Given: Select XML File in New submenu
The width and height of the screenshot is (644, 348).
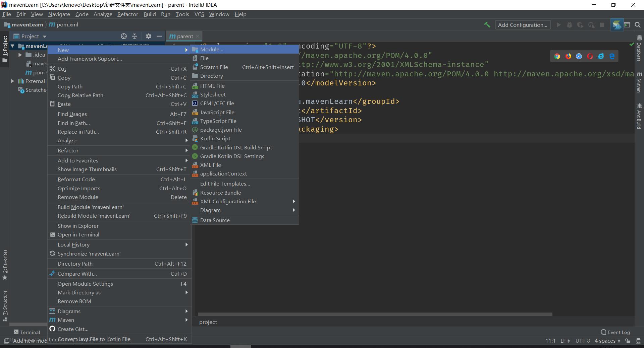Looking at the screenshot, I should [245, 165].
